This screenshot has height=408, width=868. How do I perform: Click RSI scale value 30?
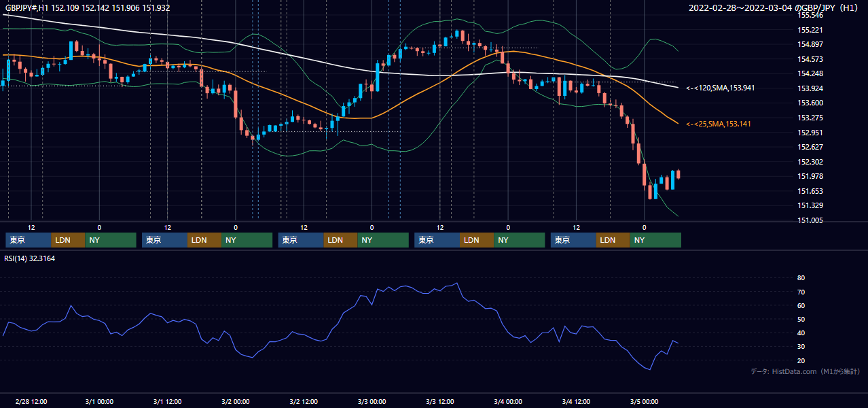pyautogui.click(x=801, y=347)
